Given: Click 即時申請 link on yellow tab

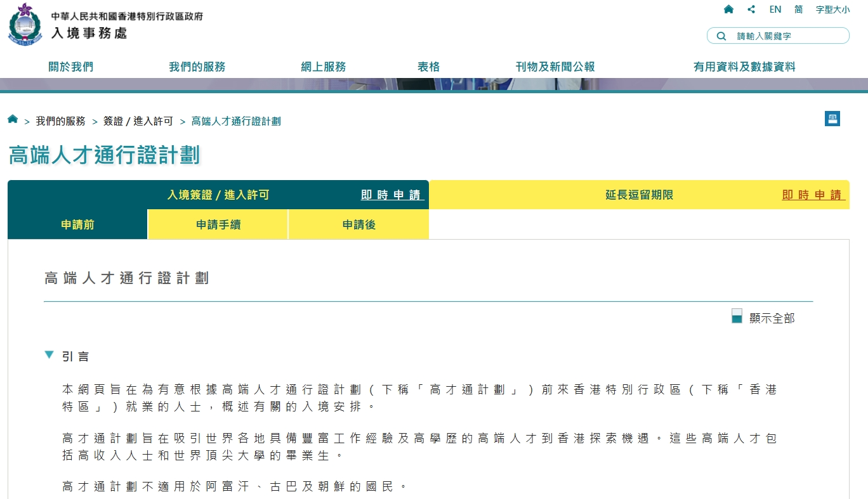Looking at the screenshot, I should (x=813, y=195).
